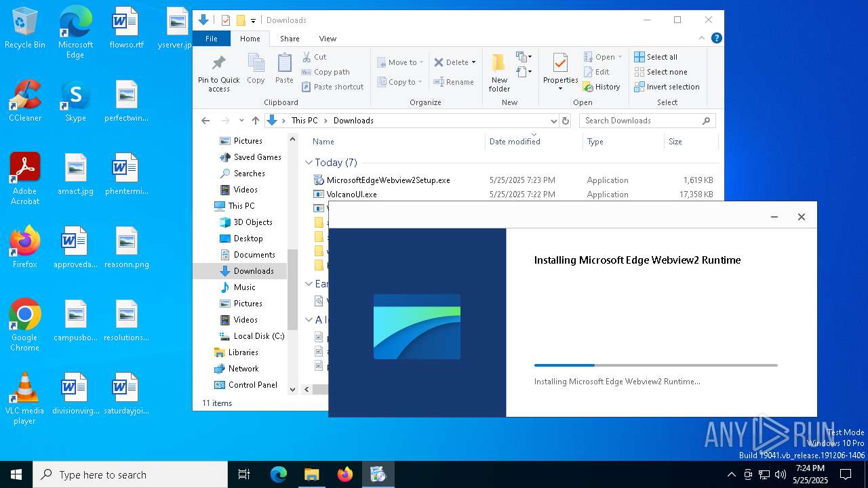Select Adobe Acrobat desktop icon

point(25,179)
